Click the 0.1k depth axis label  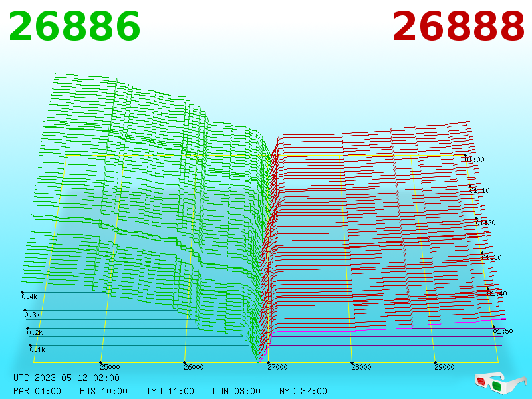[x=37, y=350]
